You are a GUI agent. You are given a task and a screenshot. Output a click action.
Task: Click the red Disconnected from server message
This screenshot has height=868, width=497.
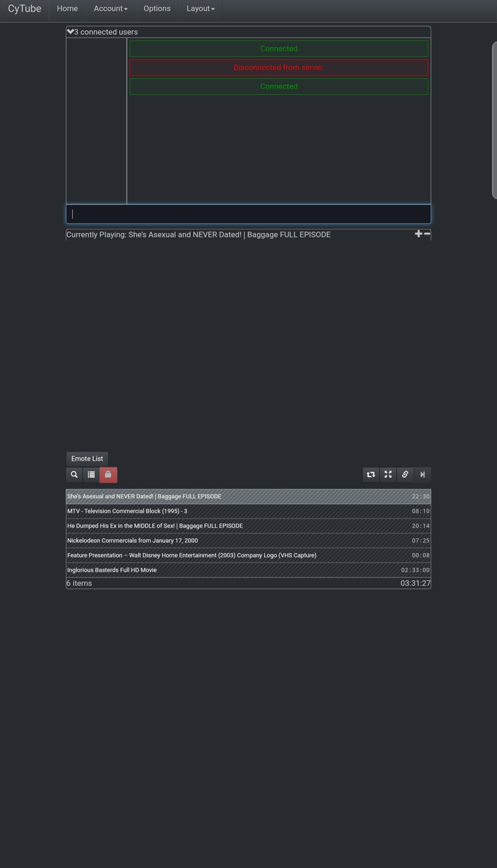[279, 67]
